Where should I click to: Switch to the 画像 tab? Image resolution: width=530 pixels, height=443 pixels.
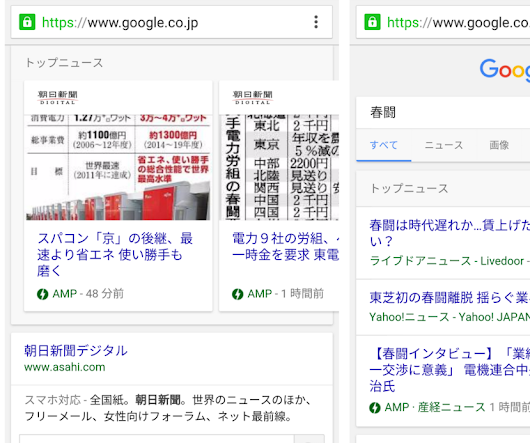coord(499,145)
